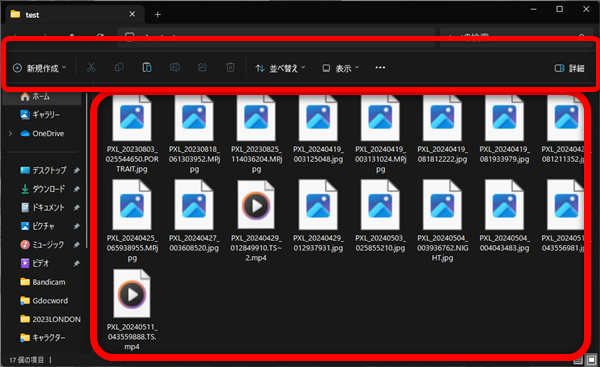Click the pin icon next to ダウンロード
The width and height of the screenshot is (600, 367).
(77, 189)
